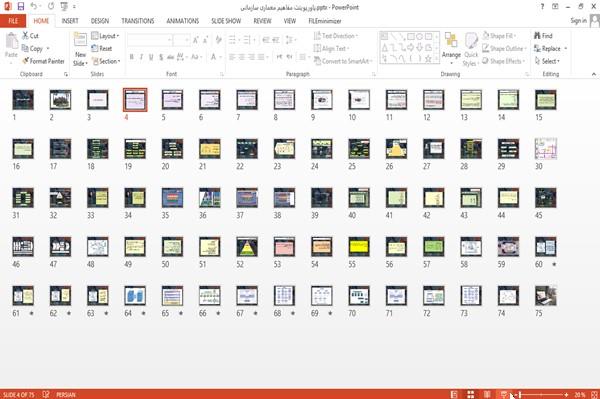Add a New Slide
This screenshot has width=600, height=399.
(80, 49)
